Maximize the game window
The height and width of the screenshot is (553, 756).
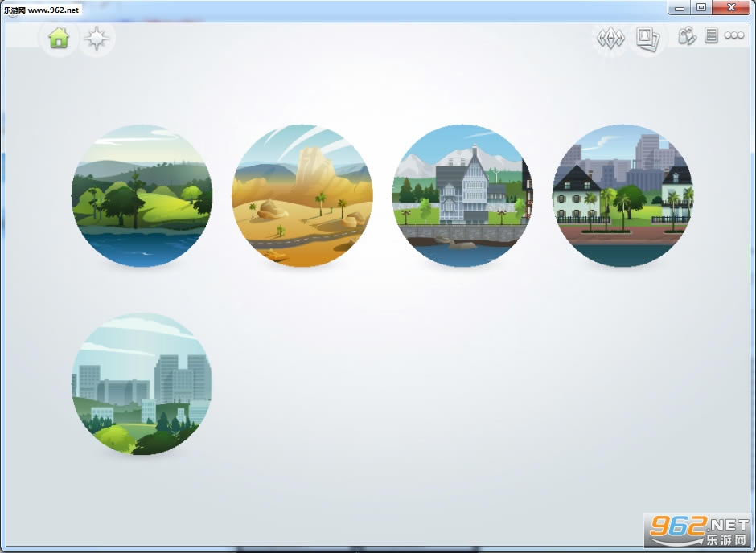click(x=701, y=8)
